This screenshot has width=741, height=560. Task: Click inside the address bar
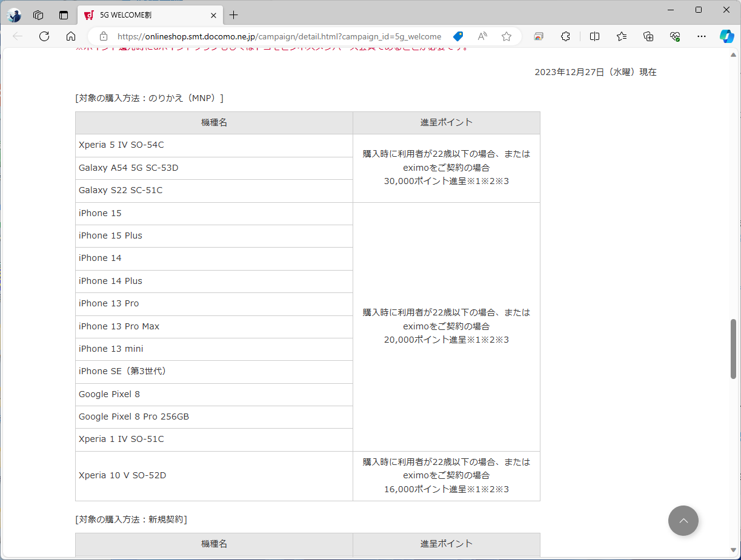273,36
